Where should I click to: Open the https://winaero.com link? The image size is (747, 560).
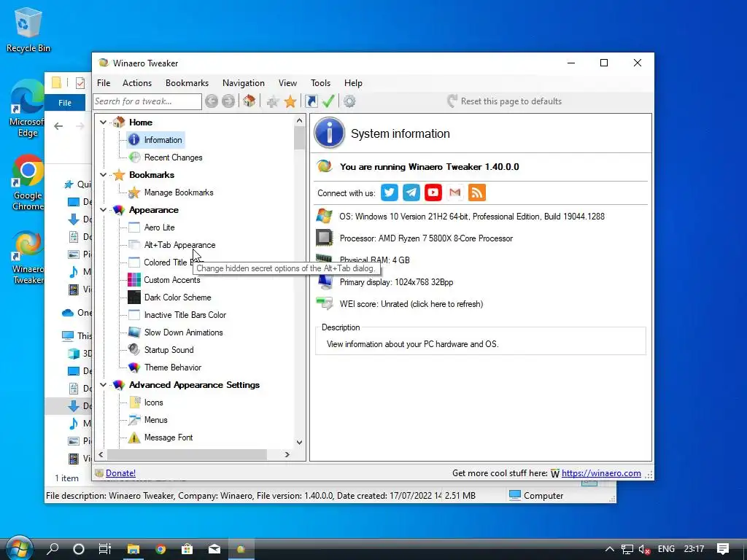coord(601,472)
